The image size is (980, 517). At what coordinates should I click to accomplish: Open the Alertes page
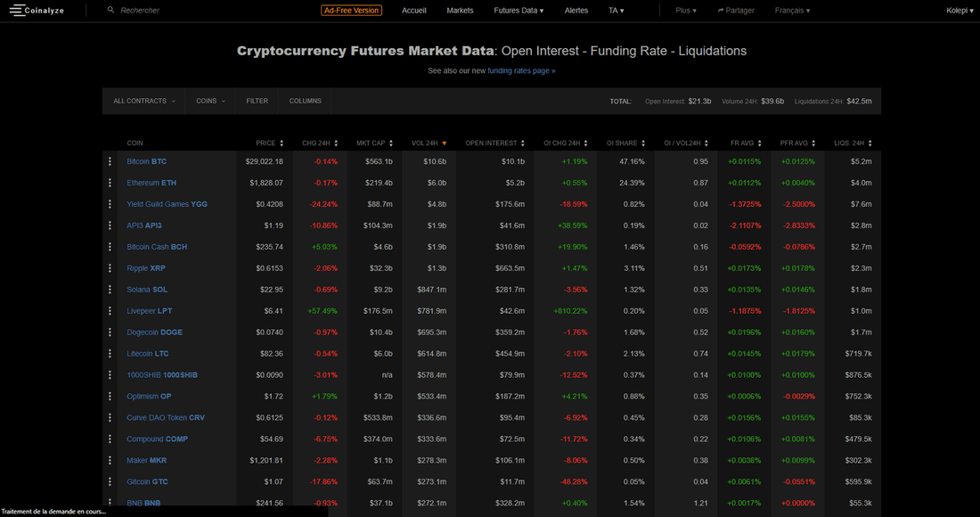pos(576,11)
